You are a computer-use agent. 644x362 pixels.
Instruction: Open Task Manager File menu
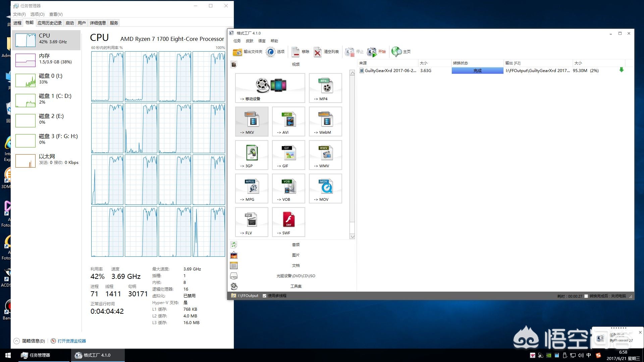[x=19, y=14]
